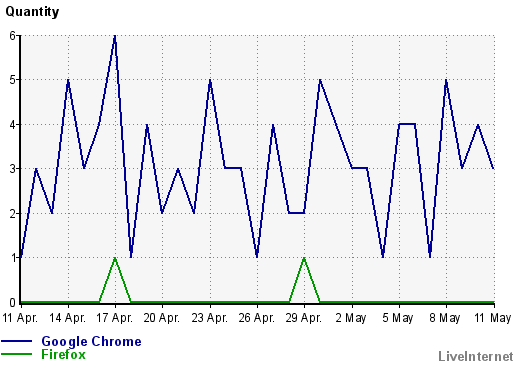Click the blue Google Chrome legend line
The width and height of the screenshot is (520, 366).
click(16, 341)
